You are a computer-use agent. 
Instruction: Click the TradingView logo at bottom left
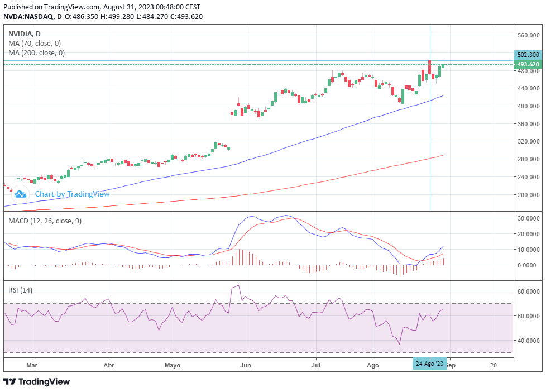(x=37, y=381)
